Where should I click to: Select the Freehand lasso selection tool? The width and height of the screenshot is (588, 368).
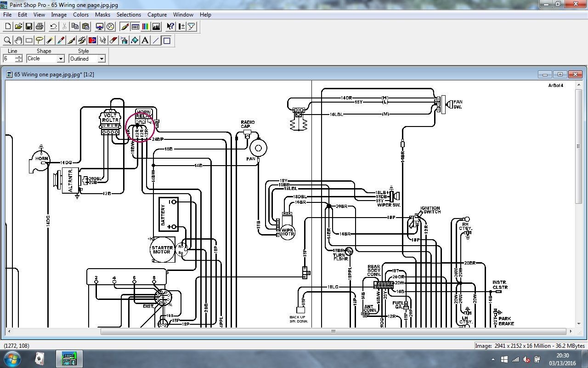40,40
